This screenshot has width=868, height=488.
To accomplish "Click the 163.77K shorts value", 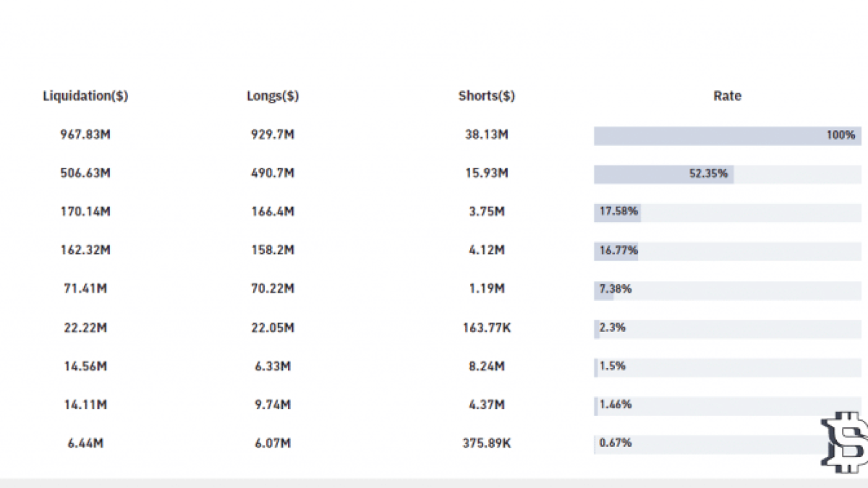I will click(x=487, y=328).
